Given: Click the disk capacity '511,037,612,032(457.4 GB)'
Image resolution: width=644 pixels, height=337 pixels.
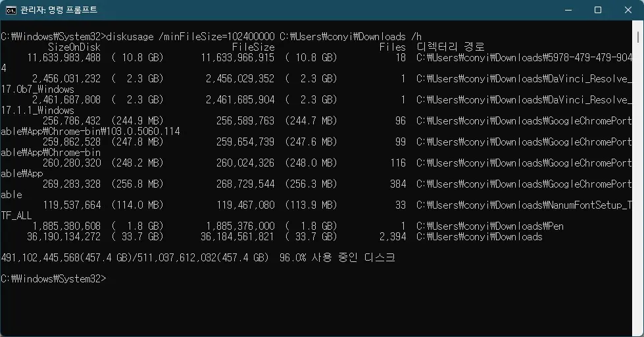Looking at the screenshot, I should pyautogui.click(x=203, y=257).
